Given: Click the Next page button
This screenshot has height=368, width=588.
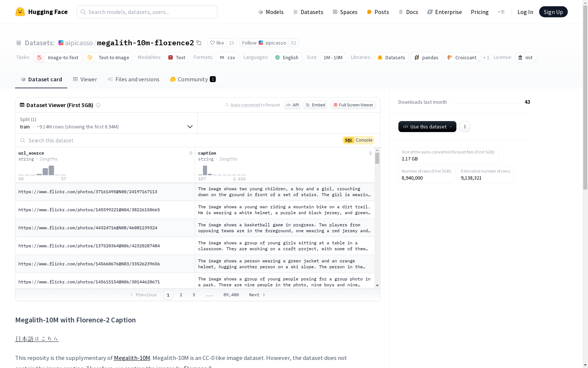Looking at the screenshot, I should (x=257, y=295).
